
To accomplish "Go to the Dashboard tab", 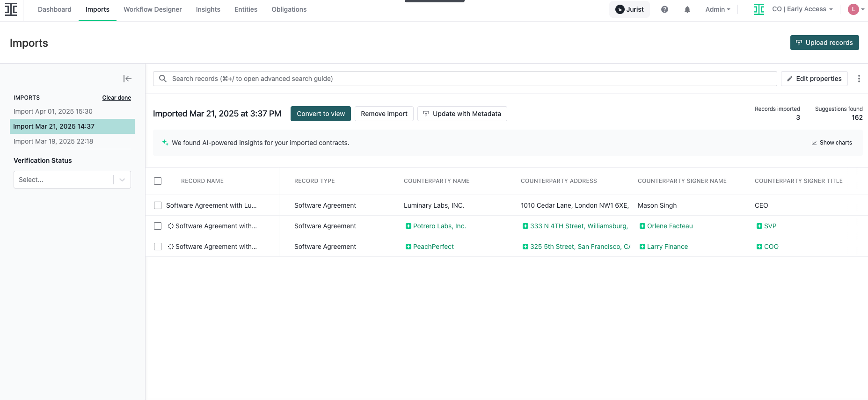I will coord(55,9).
